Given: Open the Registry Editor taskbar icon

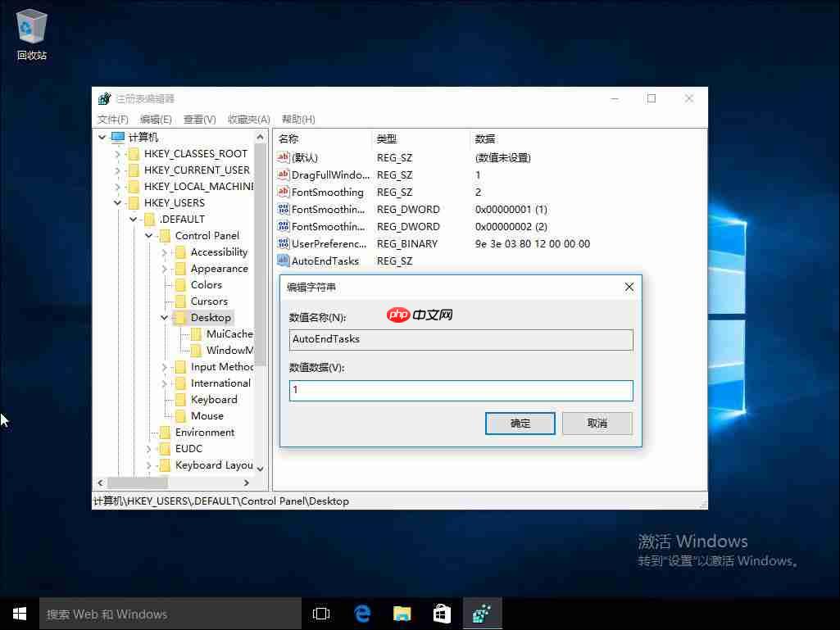Looking at the screenshot, I should click(x=482, y=613).
